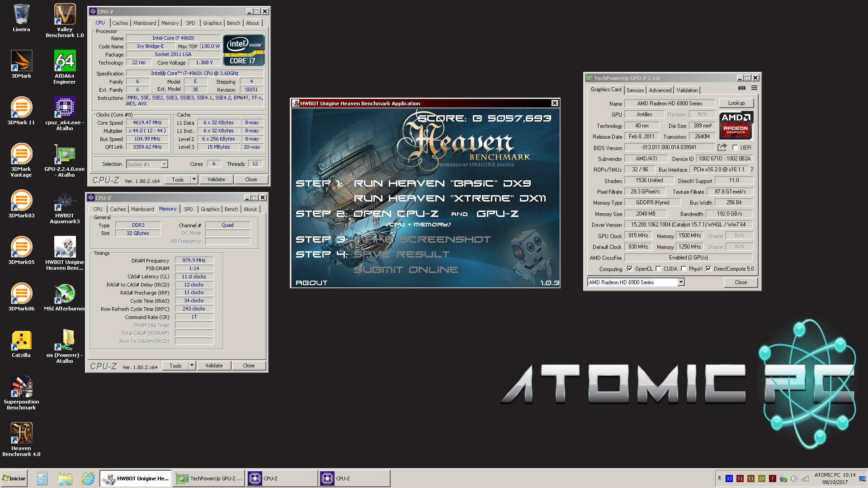Open 3DMark Vantage desktop icon
The height and width of the screenshot is (488, 868).
(x=21, y=160)
